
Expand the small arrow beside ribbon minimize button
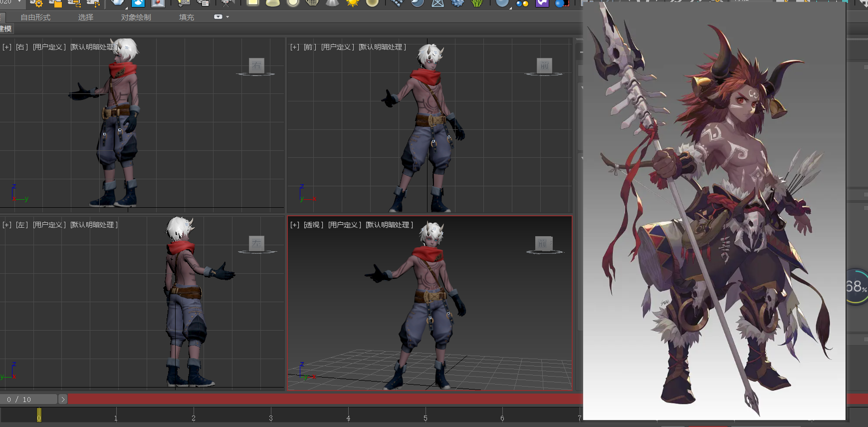point(228,17)
